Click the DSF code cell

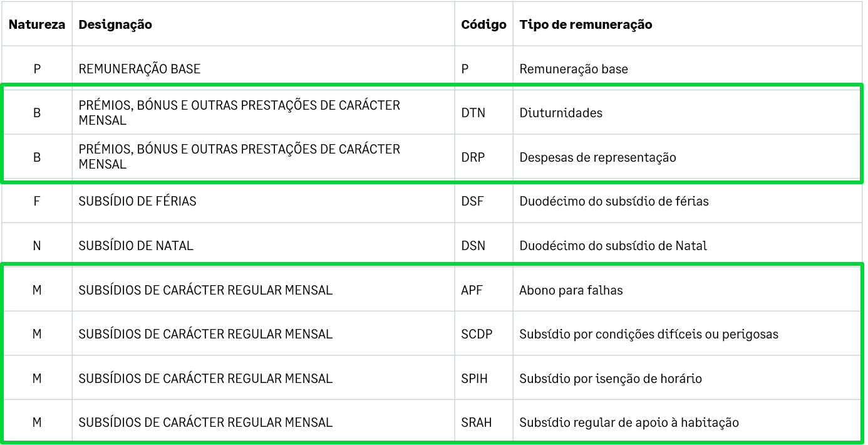[483, 201]
